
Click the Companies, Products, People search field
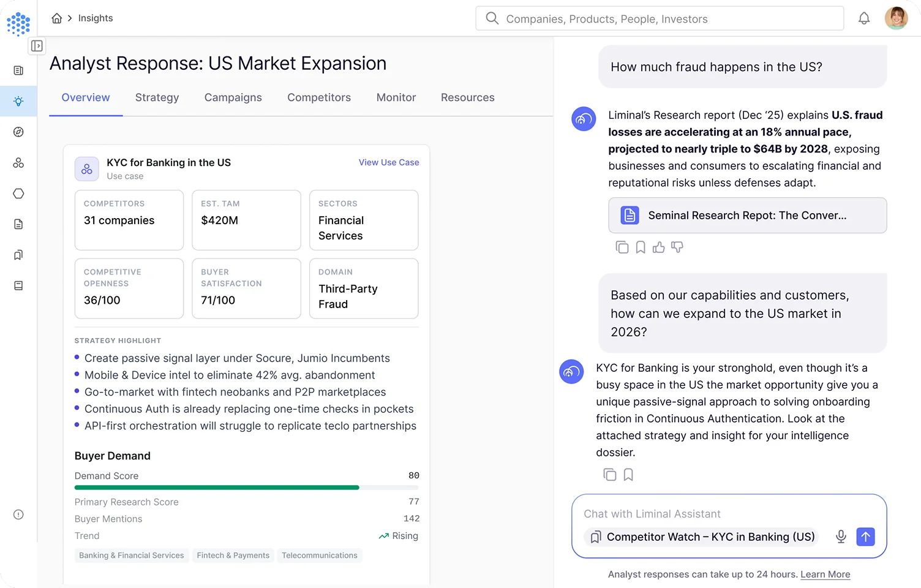tap(659, 18)
